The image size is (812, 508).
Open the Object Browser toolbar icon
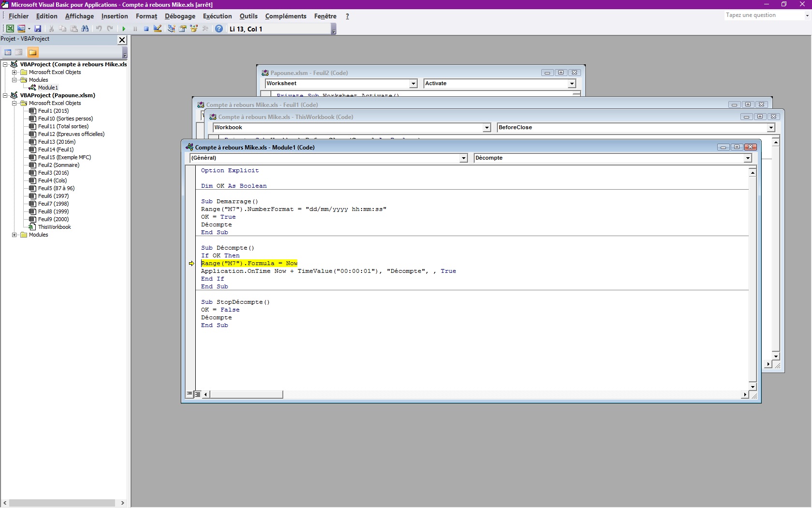(194, 29)
